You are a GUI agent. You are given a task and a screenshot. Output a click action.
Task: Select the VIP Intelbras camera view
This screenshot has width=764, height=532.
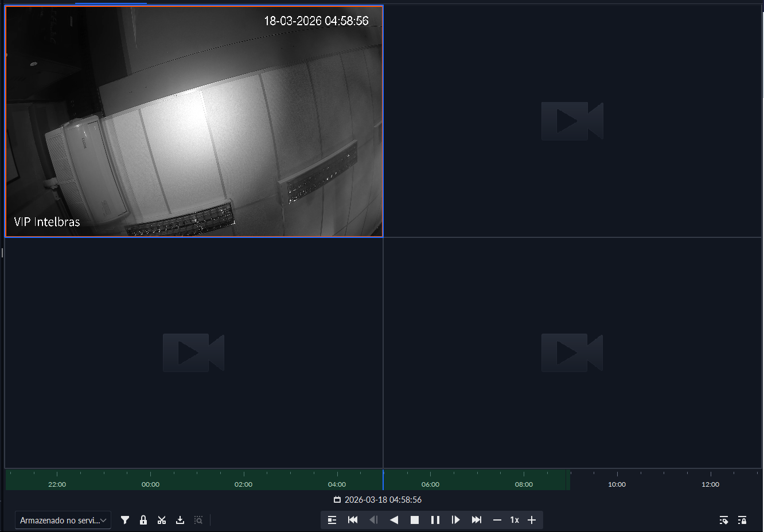tap(194, 121)
